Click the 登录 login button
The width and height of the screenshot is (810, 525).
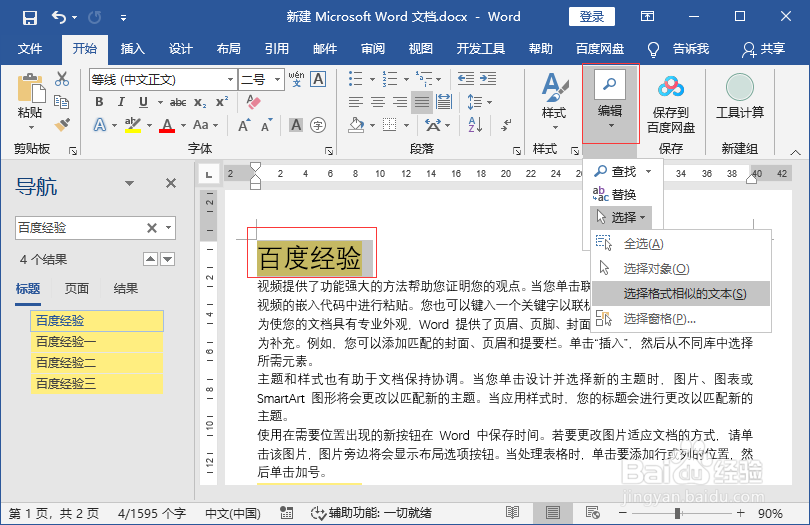click(x=592, y=17)
